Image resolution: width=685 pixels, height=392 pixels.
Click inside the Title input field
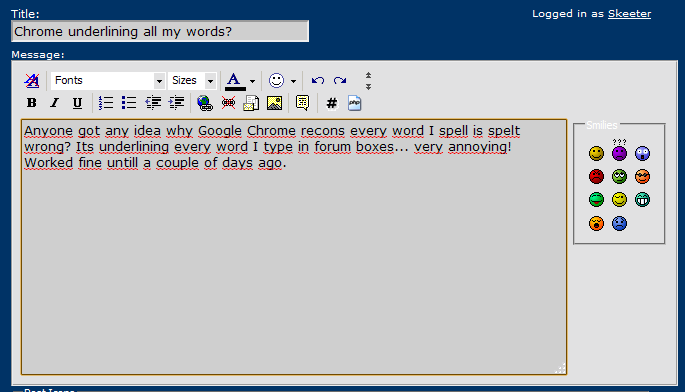(x=160, y=31)
